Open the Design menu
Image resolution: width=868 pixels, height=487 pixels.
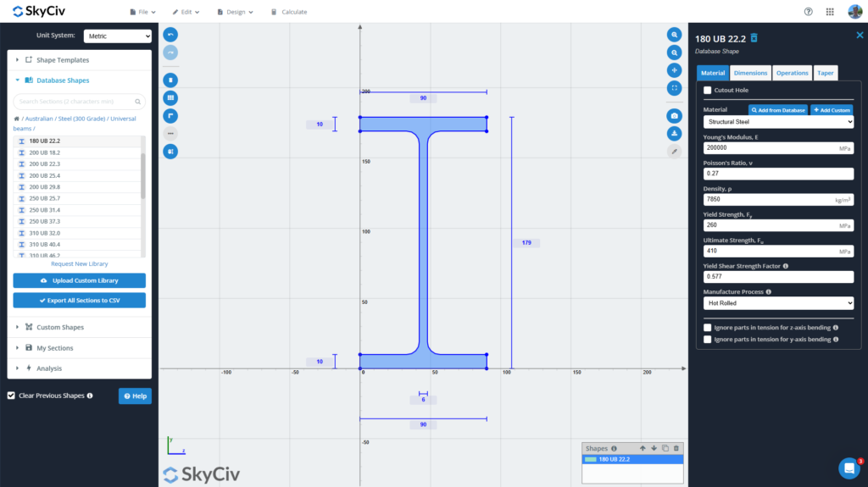[x=236, y=12]
